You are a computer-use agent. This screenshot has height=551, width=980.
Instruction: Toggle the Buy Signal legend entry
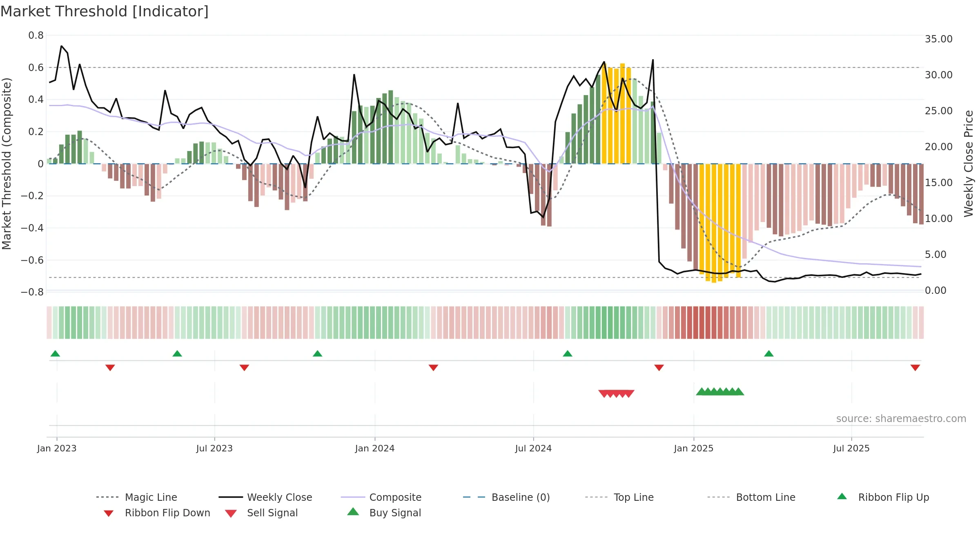tap(384, 513)
